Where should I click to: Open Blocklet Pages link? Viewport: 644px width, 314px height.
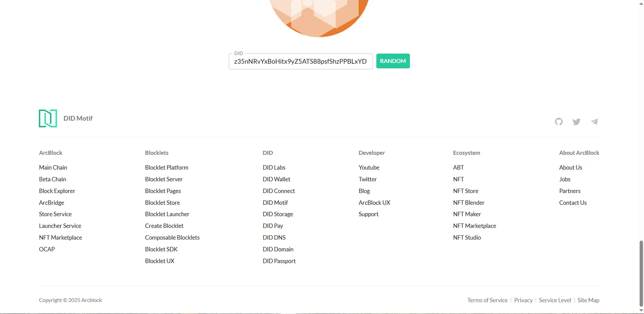tap(163, 191)
